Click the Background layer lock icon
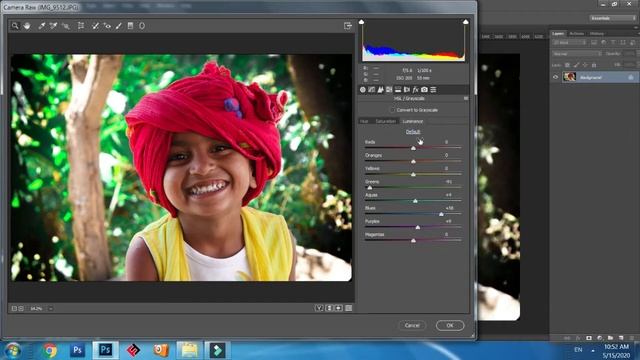Screen dimensions: 640x360 tap(631, 77)
